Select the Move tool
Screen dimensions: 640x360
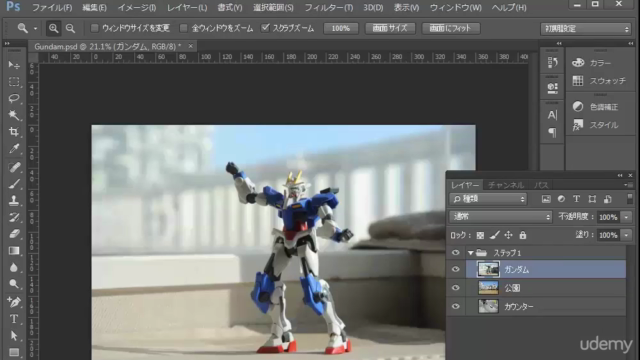click(14, 65)
